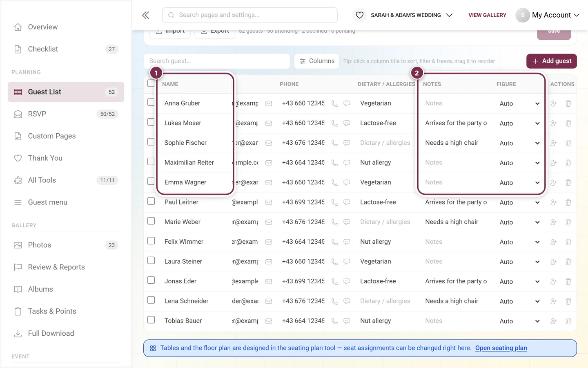
Task: Check the box for Anna Gruber
Action: coord(151,102)
